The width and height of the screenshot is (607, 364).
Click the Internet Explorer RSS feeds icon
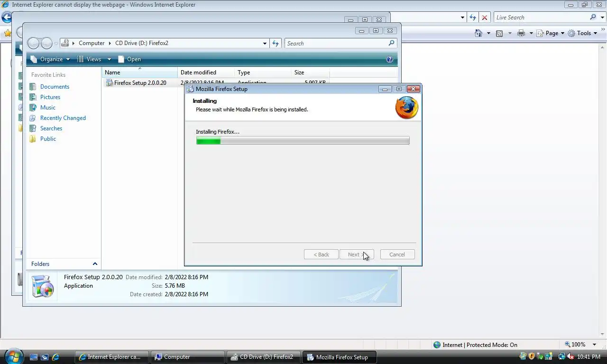click(499, 33)
